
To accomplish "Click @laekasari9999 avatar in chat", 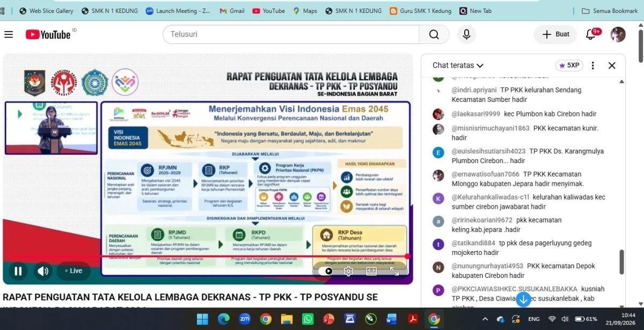I will pyautogui.click(x=438, y=114).
